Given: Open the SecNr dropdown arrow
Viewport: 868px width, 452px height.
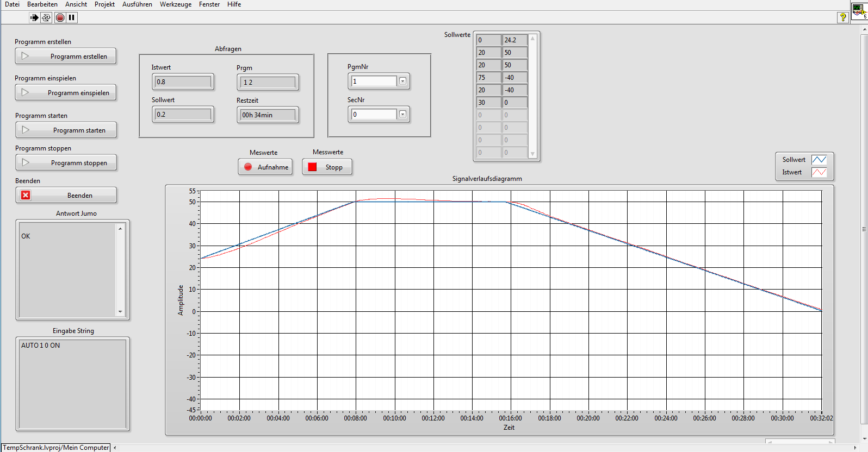Looking at the screenshot, I should click(x=402, y=114).
